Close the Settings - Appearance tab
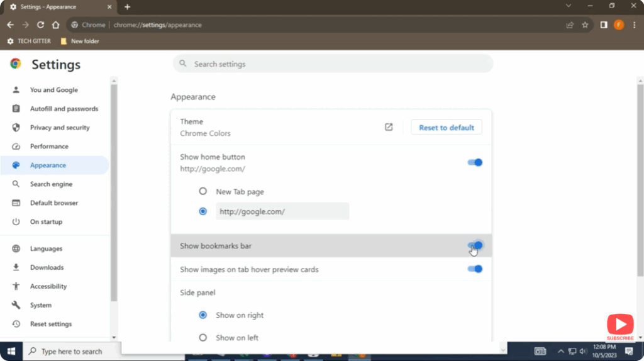 [109, 7]
